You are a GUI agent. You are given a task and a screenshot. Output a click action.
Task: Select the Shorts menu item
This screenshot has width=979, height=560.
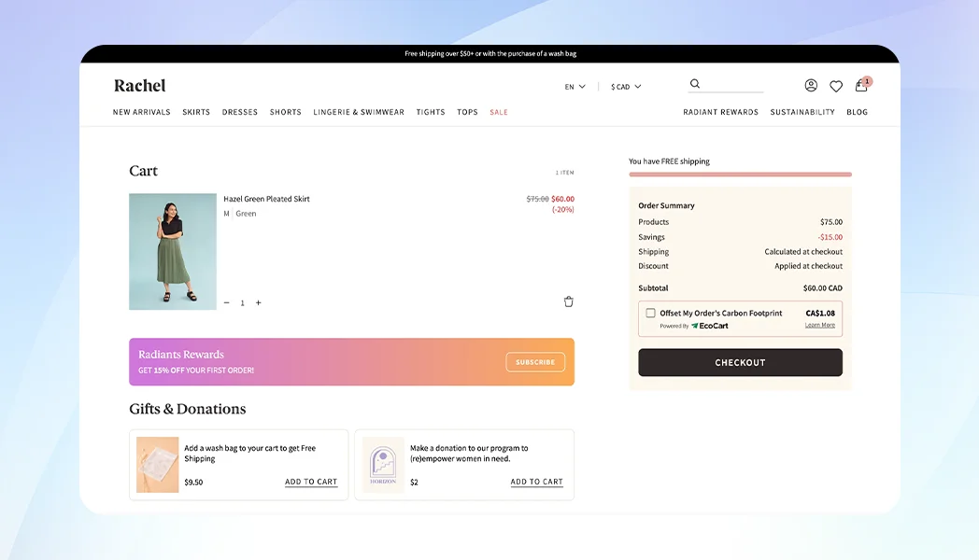285,112
